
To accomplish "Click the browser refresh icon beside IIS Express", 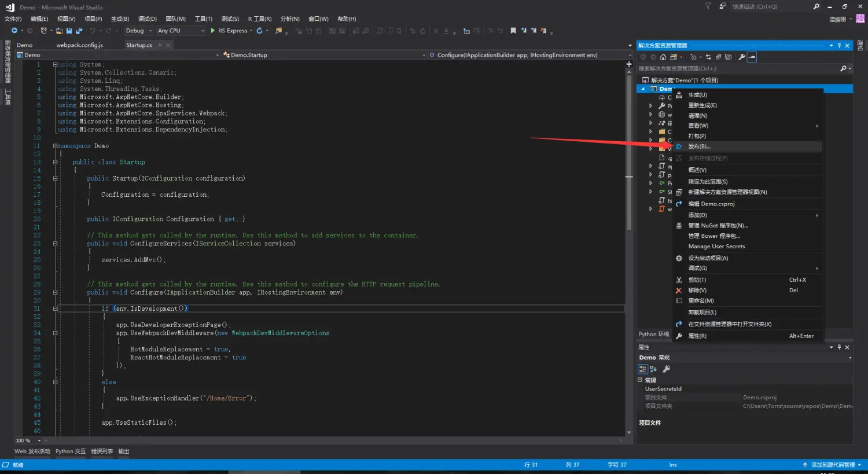I will [x=259, y=31].
